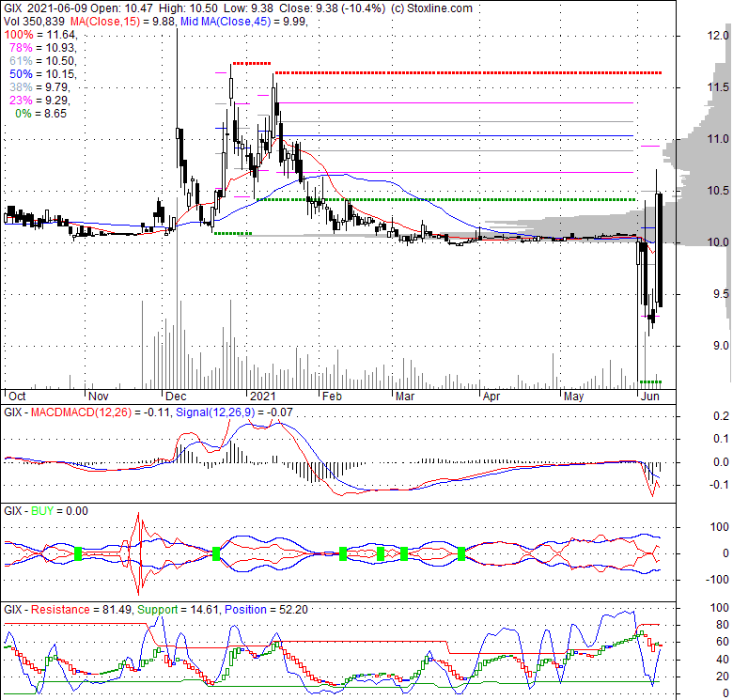Click the 12.0 price axis label

pos(718,36)
